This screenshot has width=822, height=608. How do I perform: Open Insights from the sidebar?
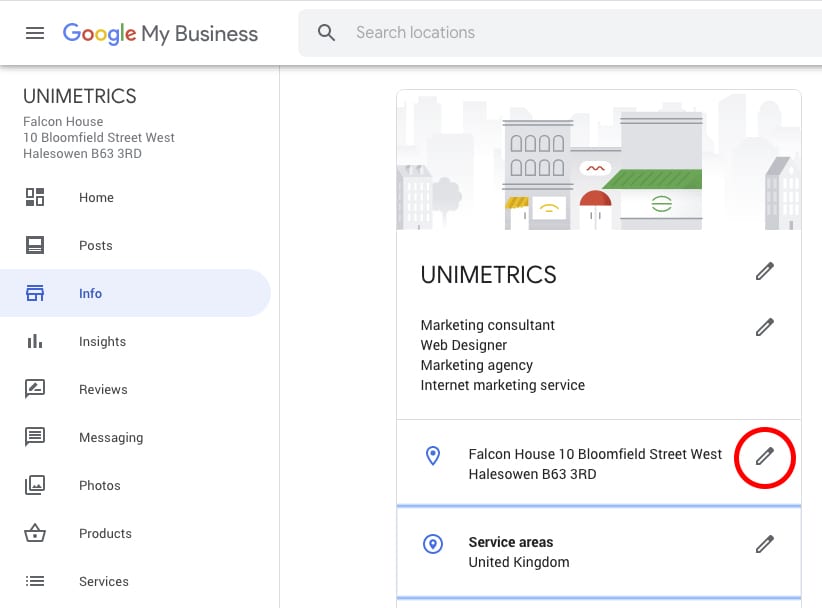pyautogui.click(x=103, y=342)
